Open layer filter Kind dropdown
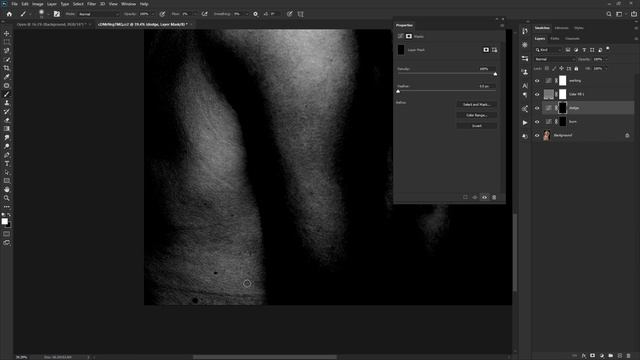This screenshot has width=640, height=360. [549, 50]
